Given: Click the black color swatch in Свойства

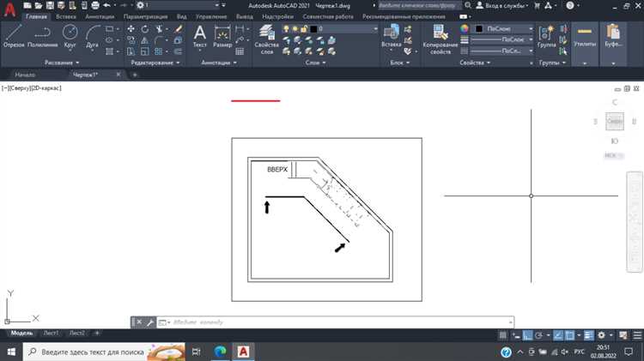Looking at the screenshot, I should pyautogui.click(x=478, y=28).
